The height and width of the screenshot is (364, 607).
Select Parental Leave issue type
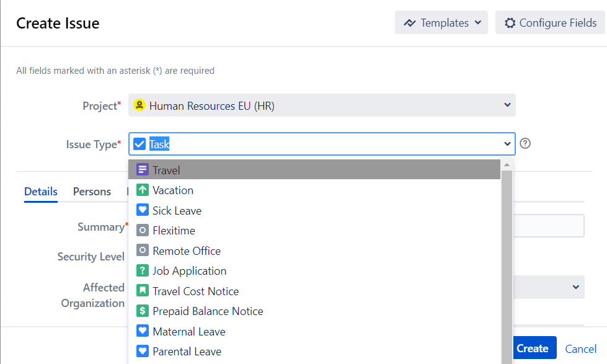[314, 351]
